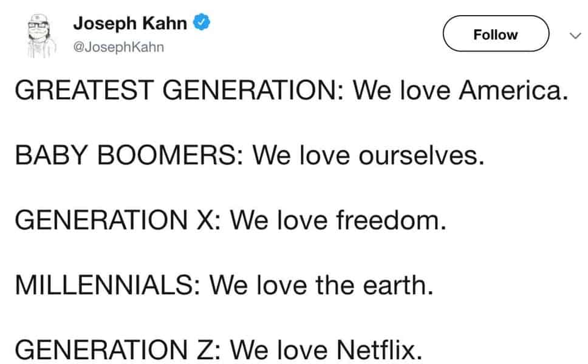Image resolution: width=588 pixels, height=364 pixels.
Task: Open the @JosephKahn handle link
Action: click(118, 47)
